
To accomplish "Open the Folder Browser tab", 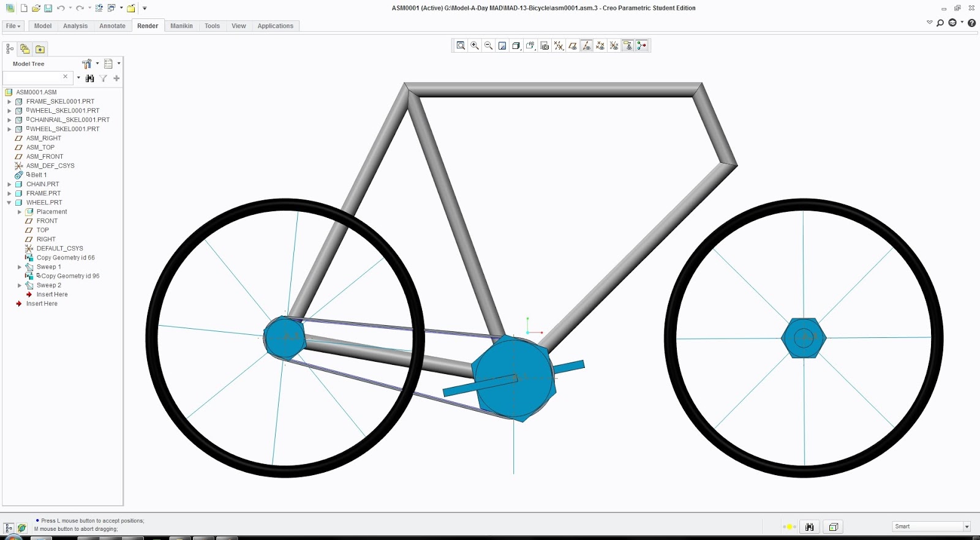I will pos(25,49).
